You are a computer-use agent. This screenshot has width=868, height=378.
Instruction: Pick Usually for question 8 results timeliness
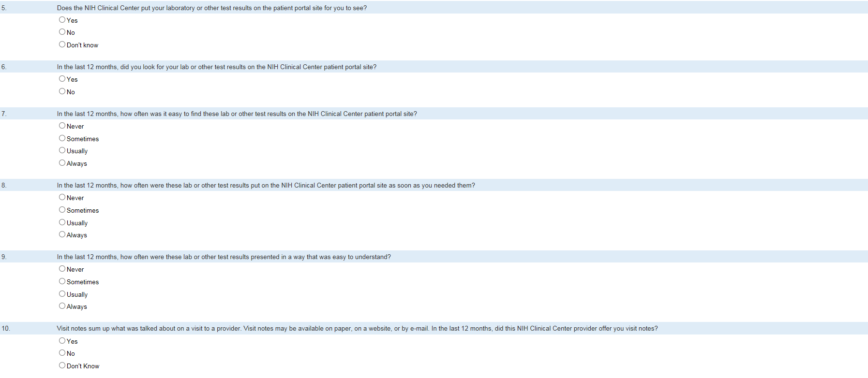tap(62, 222)
